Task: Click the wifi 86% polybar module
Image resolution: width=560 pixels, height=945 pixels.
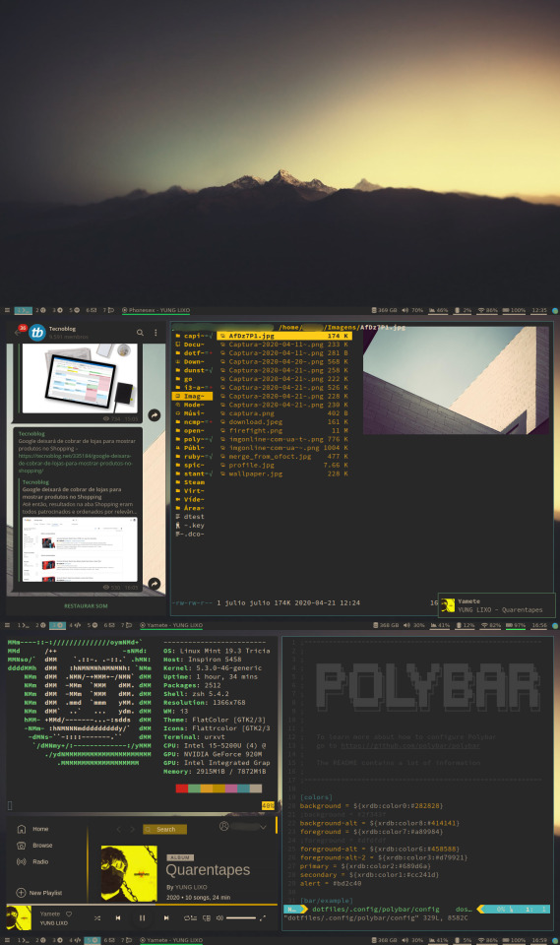Action: pyautogui.click(x=488, y=310)
